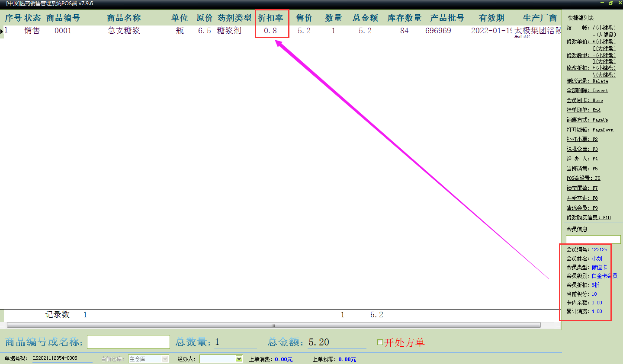Select the 0001 product code cell

coord(63,31)
